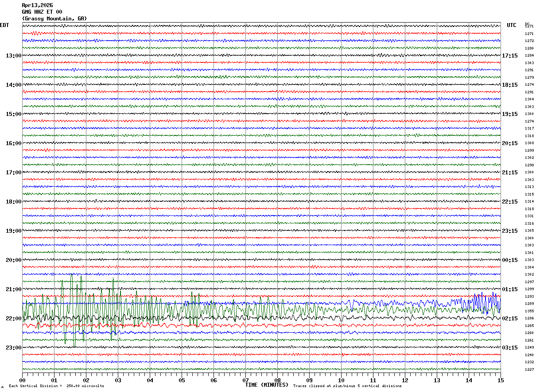Click the 16:00 EDT row label
Viewport: 536px width, 392px height.
tap(13, 143)
